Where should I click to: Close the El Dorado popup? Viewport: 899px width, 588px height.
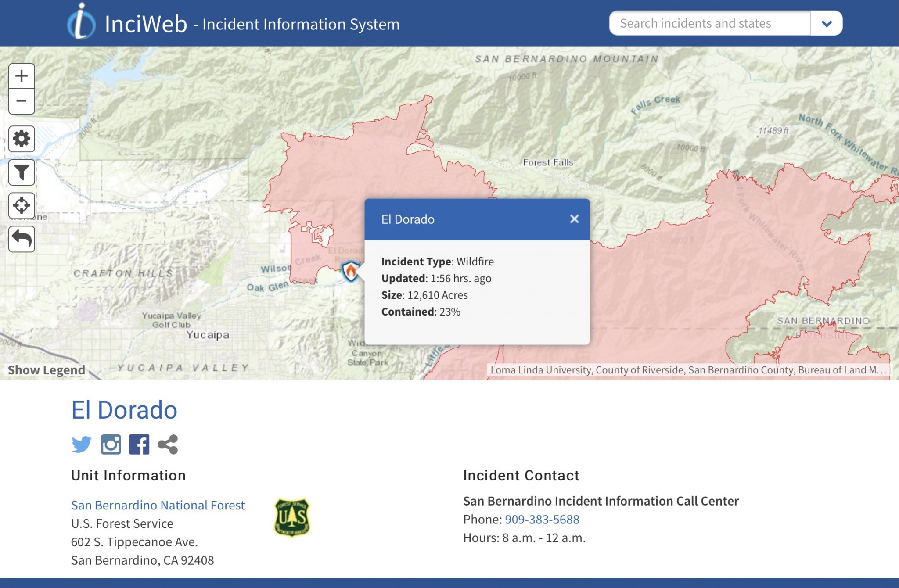tap(574, 219)
